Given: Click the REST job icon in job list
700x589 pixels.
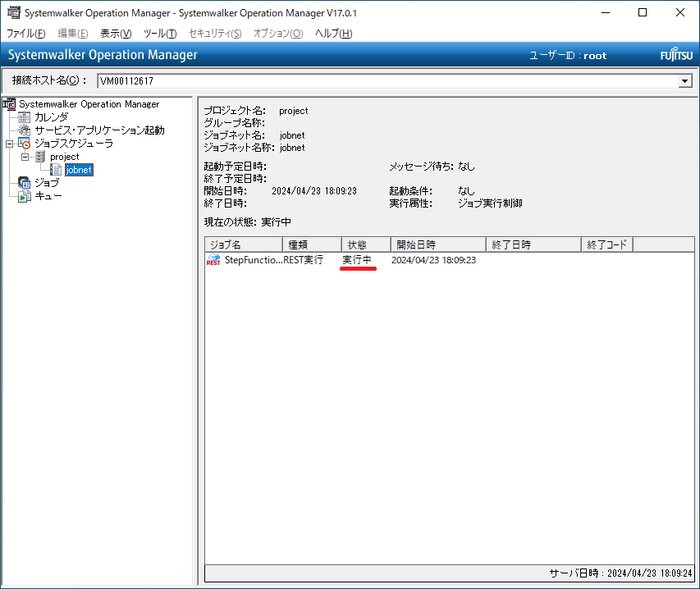Looking at the screenshot, I should click(x=213, y=260).
